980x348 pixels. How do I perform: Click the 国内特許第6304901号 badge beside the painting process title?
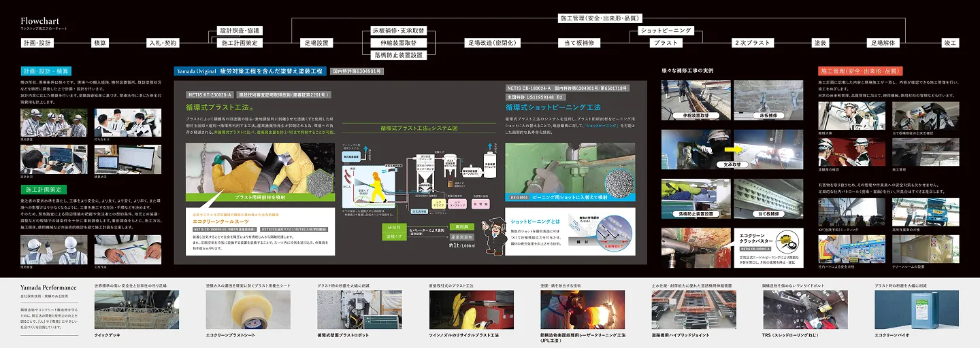click(357, 71)
